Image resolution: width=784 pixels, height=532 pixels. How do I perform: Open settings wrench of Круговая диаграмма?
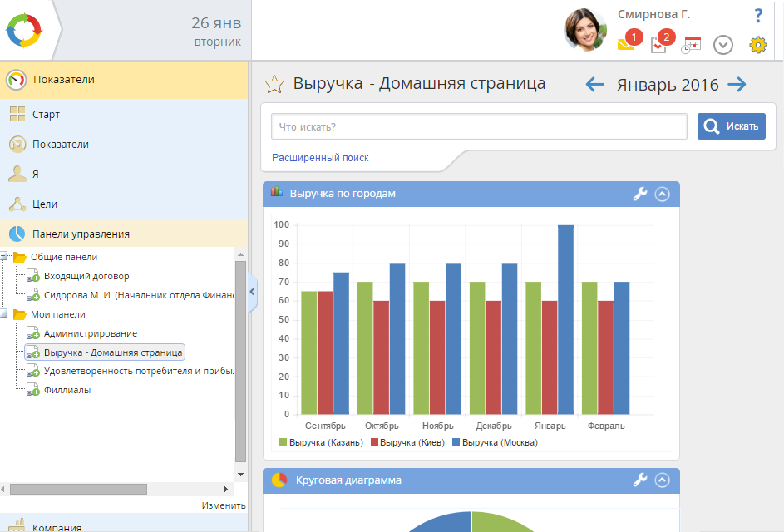640,480
